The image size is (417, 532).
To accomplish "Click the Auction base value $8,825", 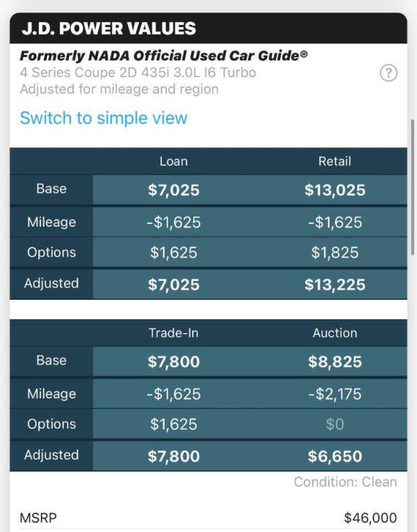I will pyautogui.click(x=334, y=362).
